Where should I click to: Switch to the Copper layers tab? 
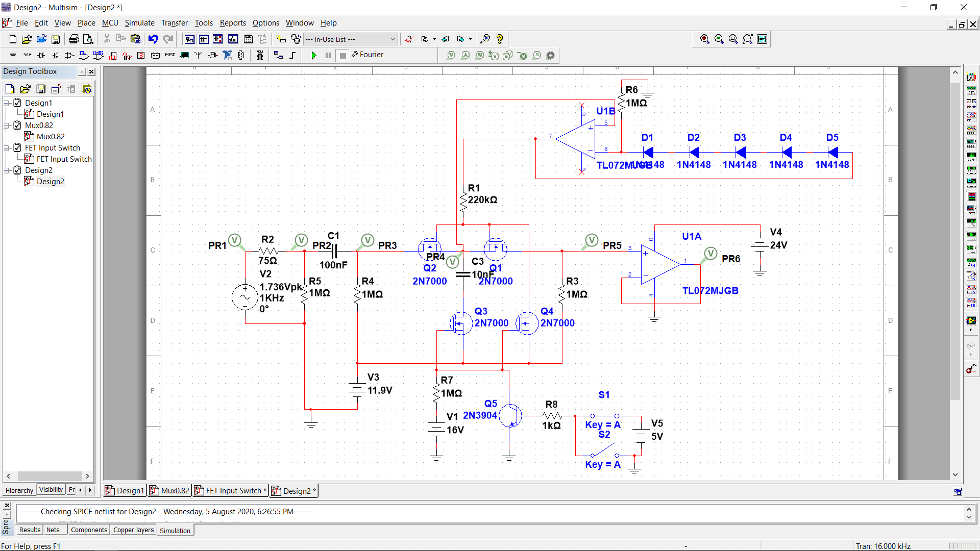[x=133, y=530]
